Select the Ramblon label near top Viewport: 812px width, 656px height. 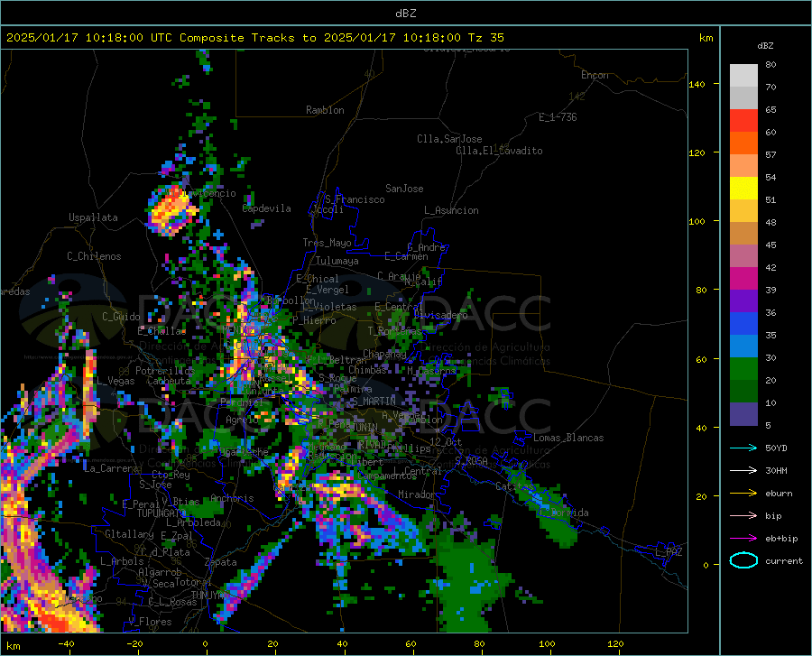325,110
